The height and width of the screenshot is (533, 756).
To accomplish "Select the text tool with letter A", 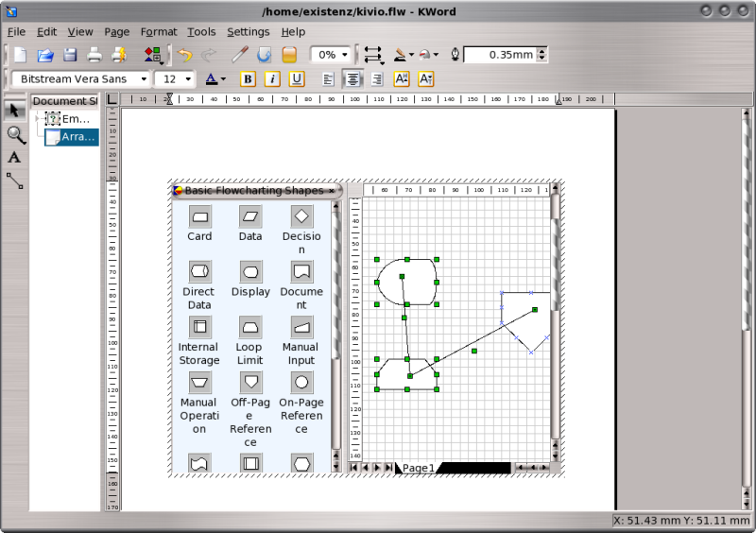I will click(14, 157).
